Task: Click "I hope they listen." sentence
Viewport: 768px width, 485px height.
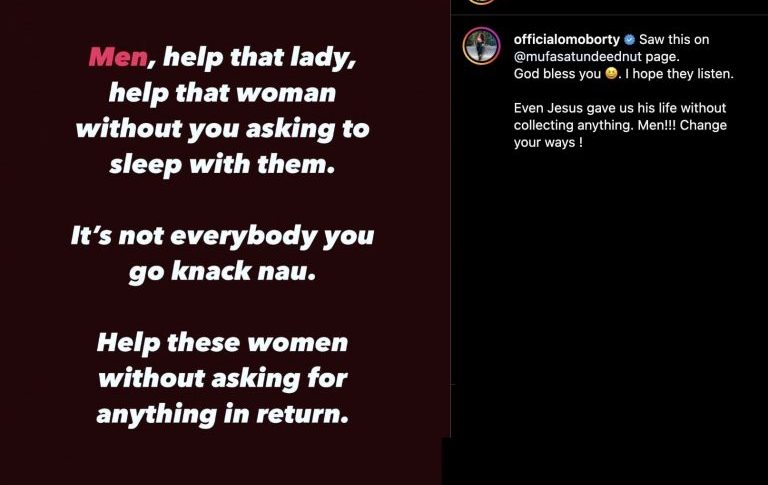Action: coord(679,74)
